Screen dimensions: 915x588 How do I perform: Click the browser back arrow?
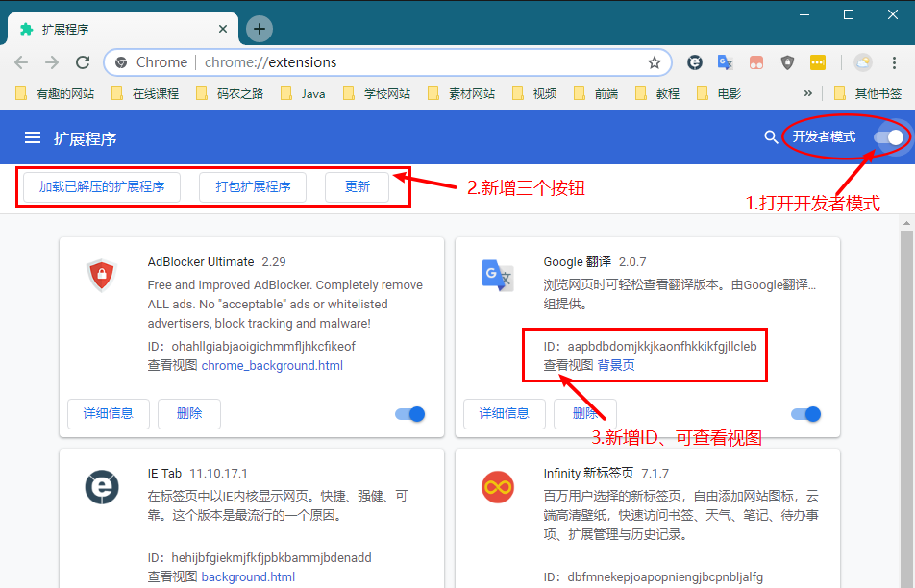coord(21,62)
